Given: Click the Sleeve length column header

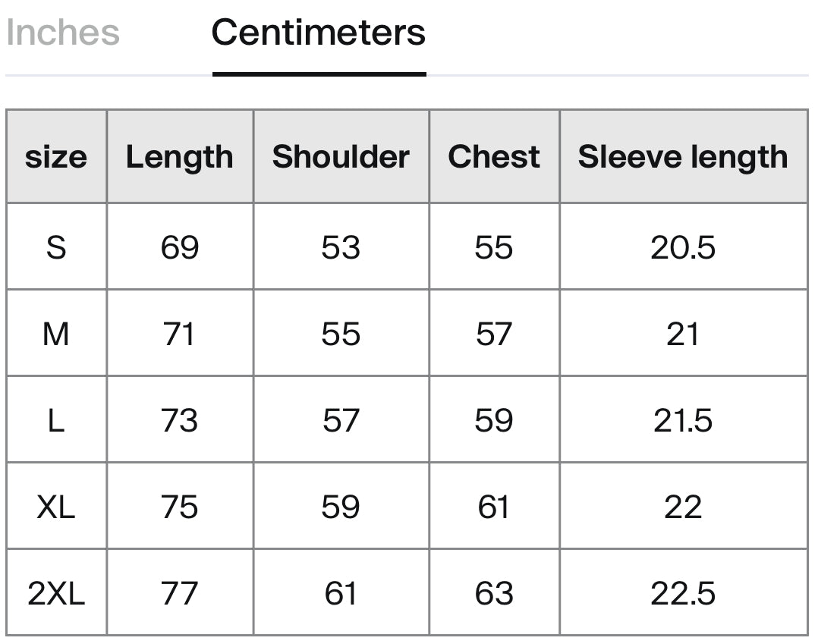Looking at the screenshot, I should click(x=683, y=157).
